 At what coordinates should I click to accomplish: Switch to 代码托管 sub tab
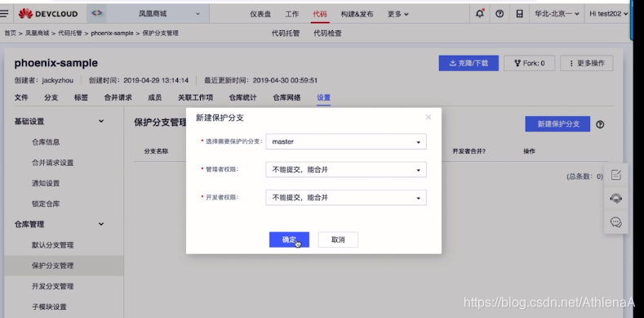[x=286, y=34]
